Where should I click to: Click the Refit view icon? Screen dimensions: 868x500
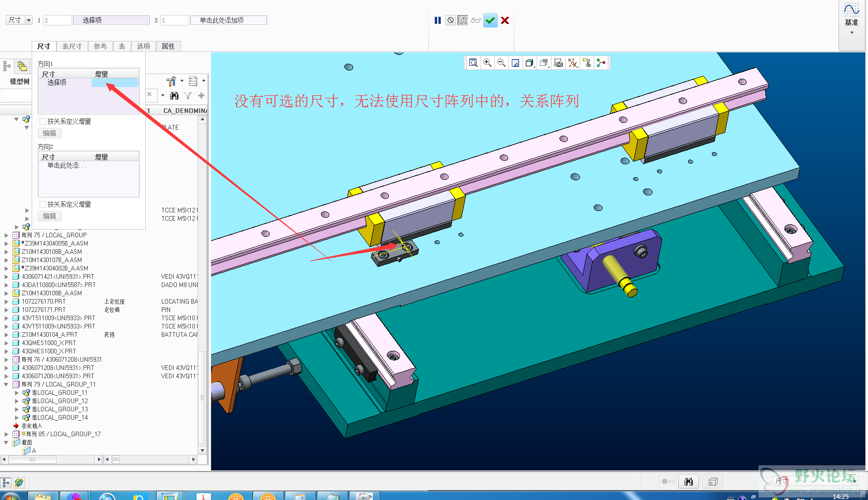[473, 63]
